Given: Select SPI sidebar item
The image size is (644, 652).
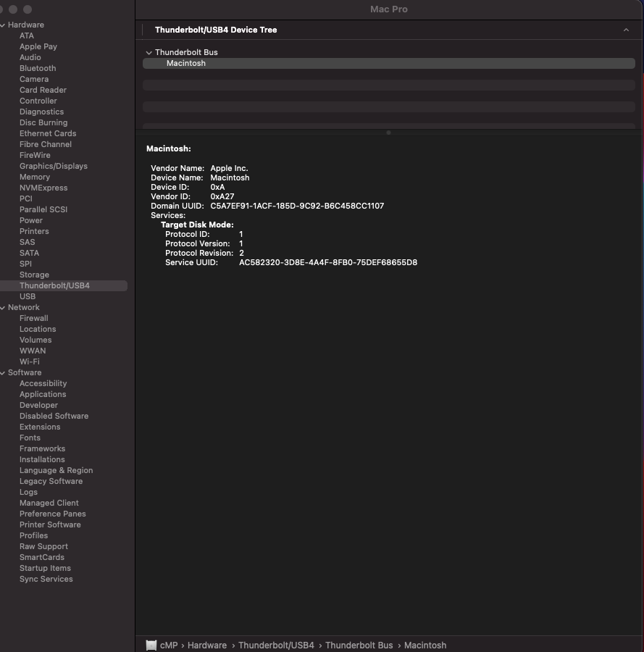Looking at the screenshot, I should 25,264.
